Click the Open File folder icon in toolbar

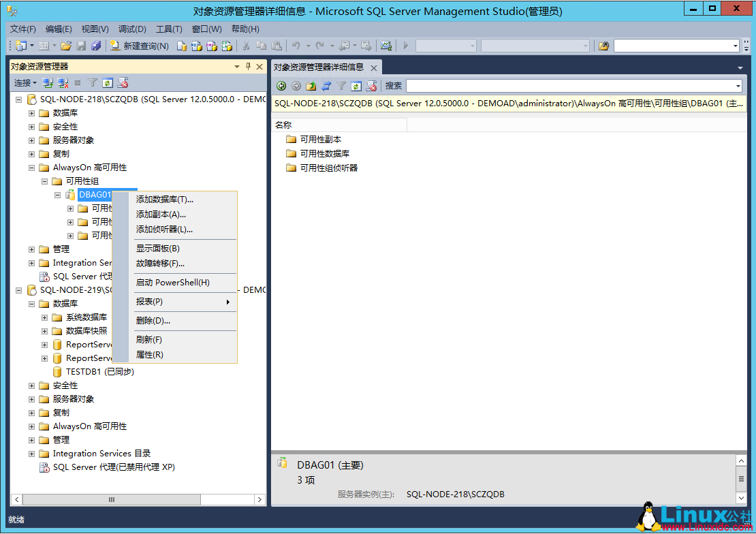coord(65,45)
